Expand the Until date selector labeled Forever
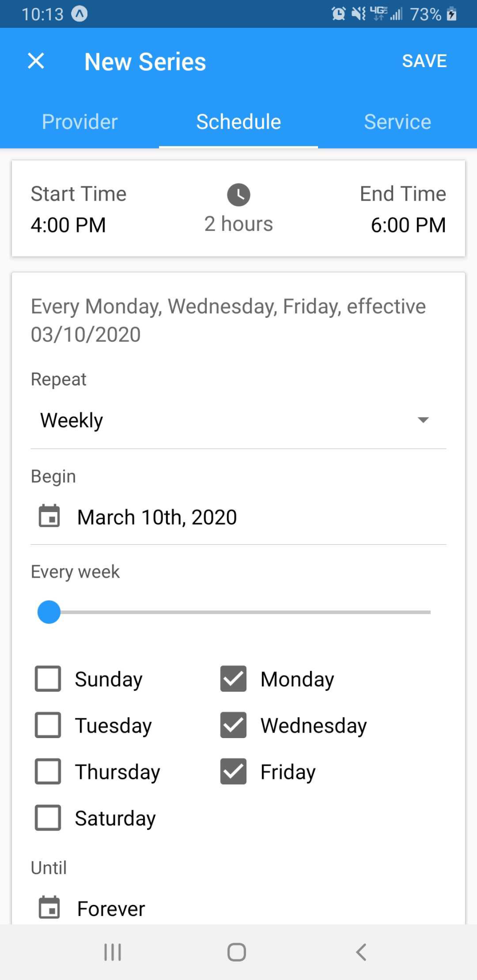Viewport: 477px width, 980px height. pyautogui.click(x=110, y=908)
